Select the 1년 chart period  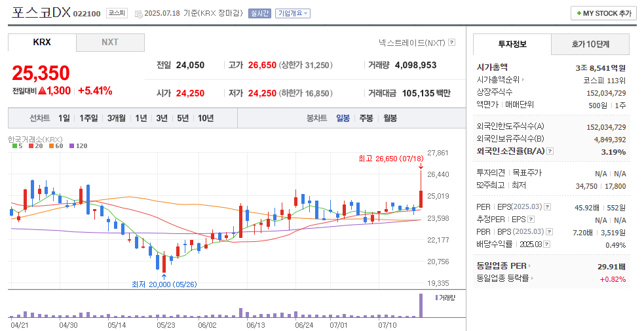pyautogui.click(x=142, y=118)
